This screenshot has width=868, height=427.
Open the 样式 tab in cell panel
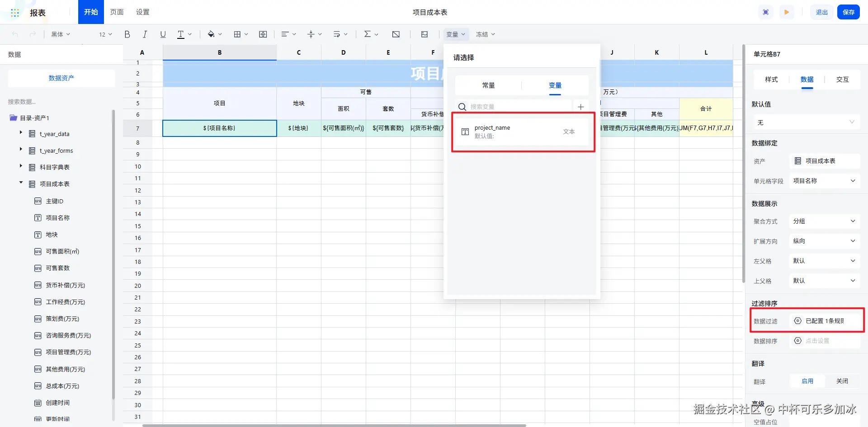[771, 80]
